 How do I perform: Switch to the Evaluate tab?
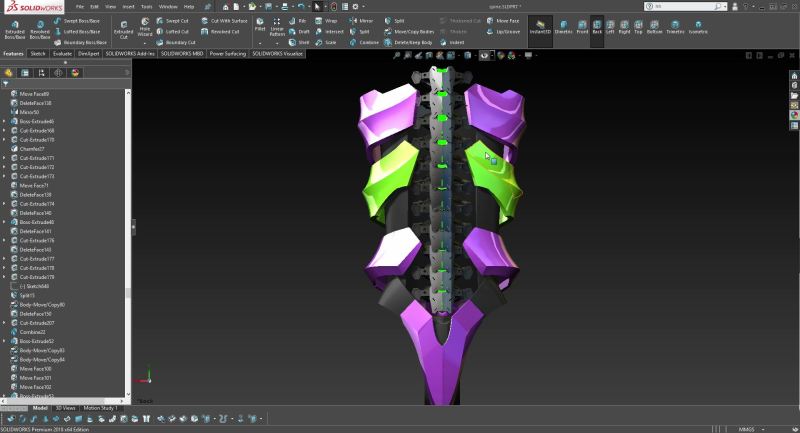point(62,54)
